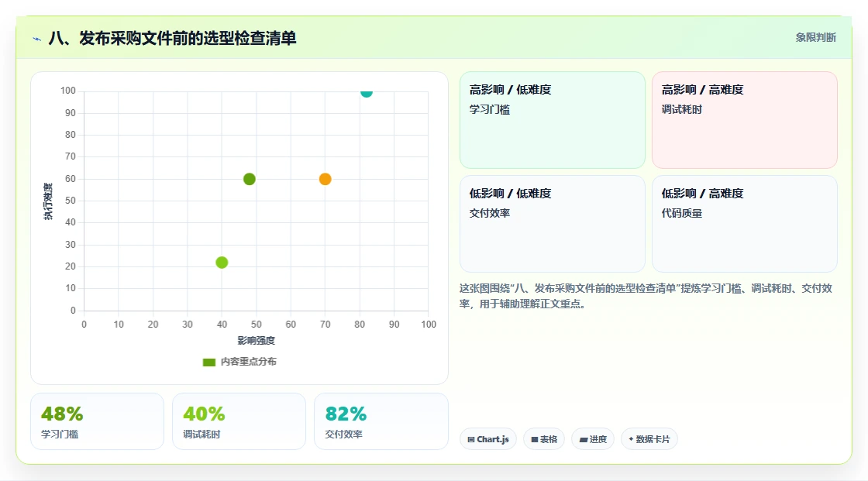Click the 40% 调试耗时 stat card

[239, 421]
